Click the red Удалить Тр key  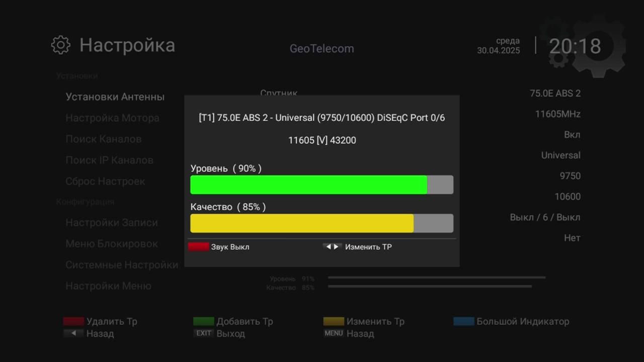[x=73, y=321]
